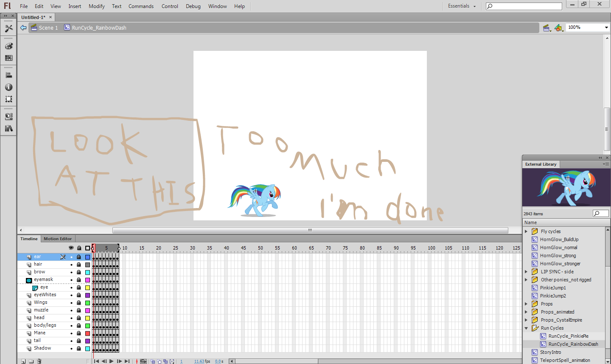Open the File menu
This screenshot has width=611, height=364.
click(x=24, y=6)
